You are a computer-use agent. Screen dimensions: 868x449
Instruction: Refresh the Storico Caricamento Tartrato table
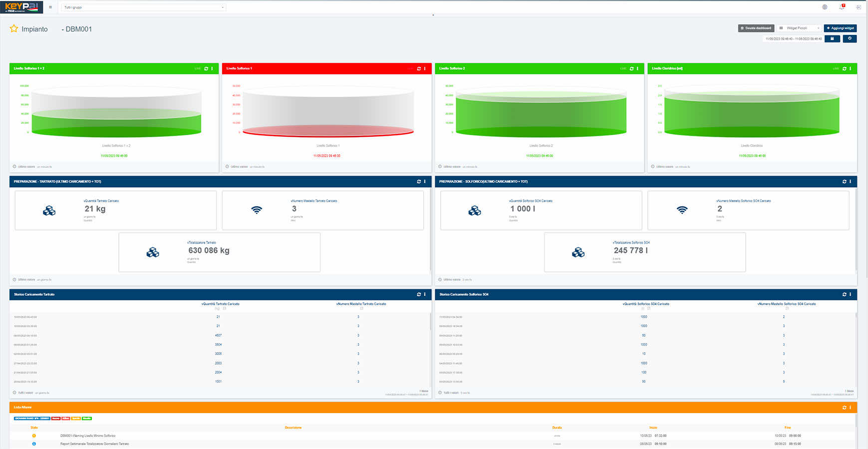coord(419,294)
